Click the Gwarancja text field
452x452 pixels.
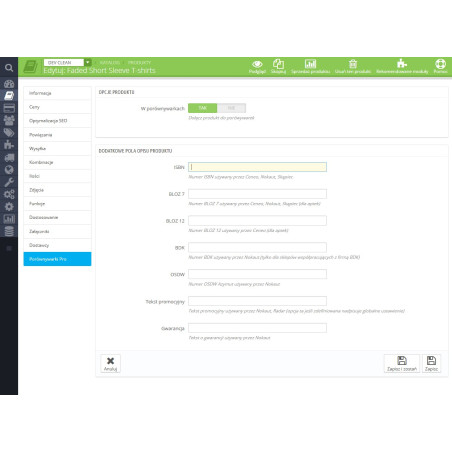click(x=257, y=328)
